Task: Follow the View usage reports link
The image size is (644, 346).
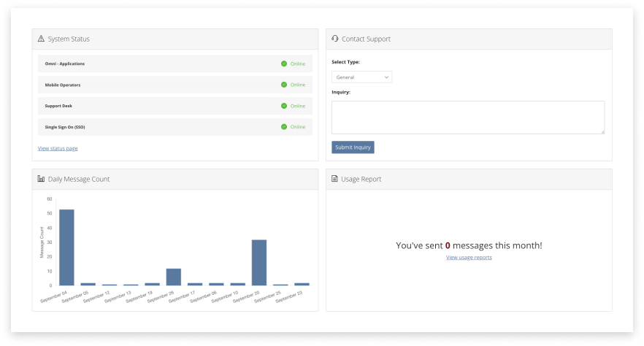Action: point(469,258)
